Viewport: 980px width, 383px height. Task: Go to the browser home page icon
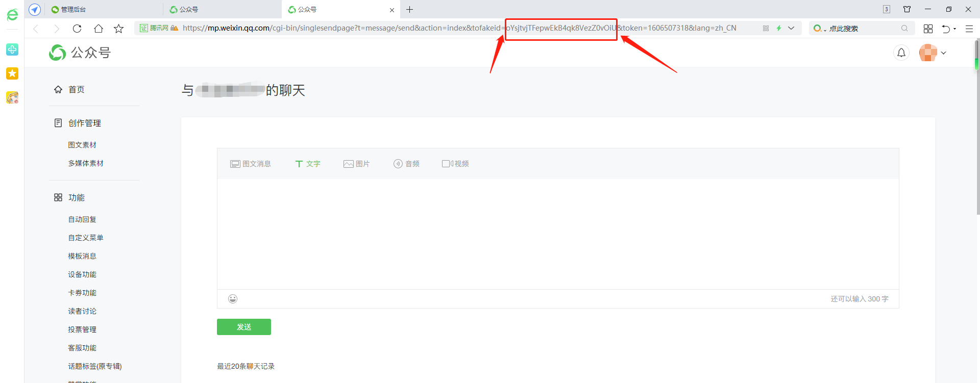pos(99,29)
